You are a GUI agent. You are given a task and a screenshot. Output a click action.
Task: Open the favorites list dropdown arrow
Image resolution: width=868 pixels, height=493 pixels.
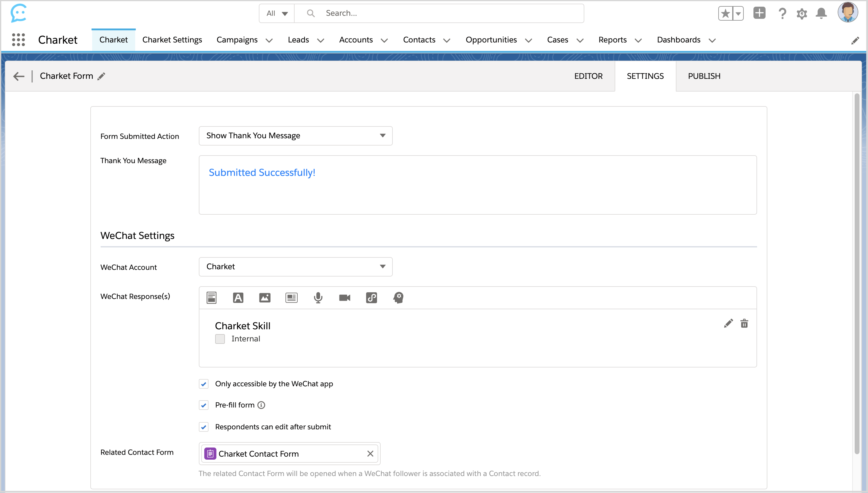[x=738, y=14]
